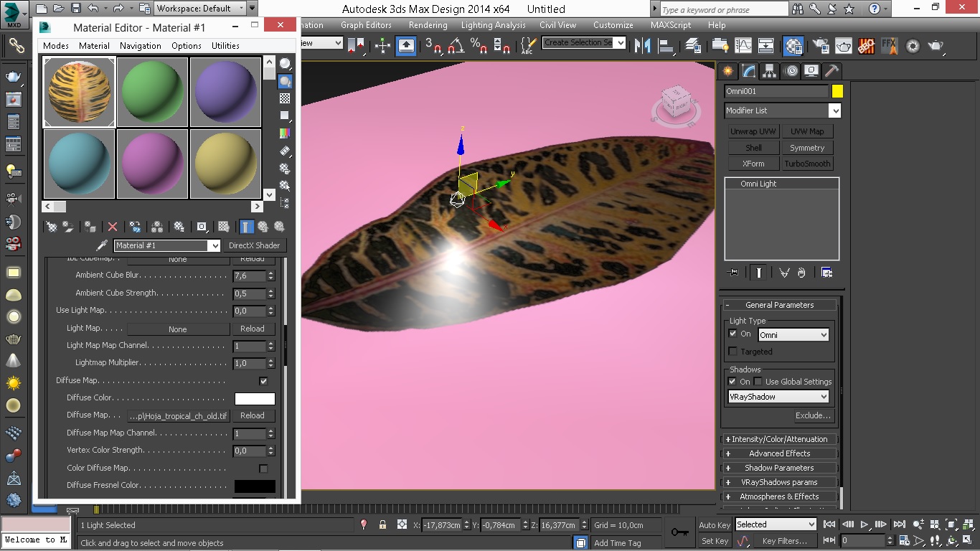This screenshot has width=980, height=551.
Task: Toggle the Set Key button
Action: point(715,541)
